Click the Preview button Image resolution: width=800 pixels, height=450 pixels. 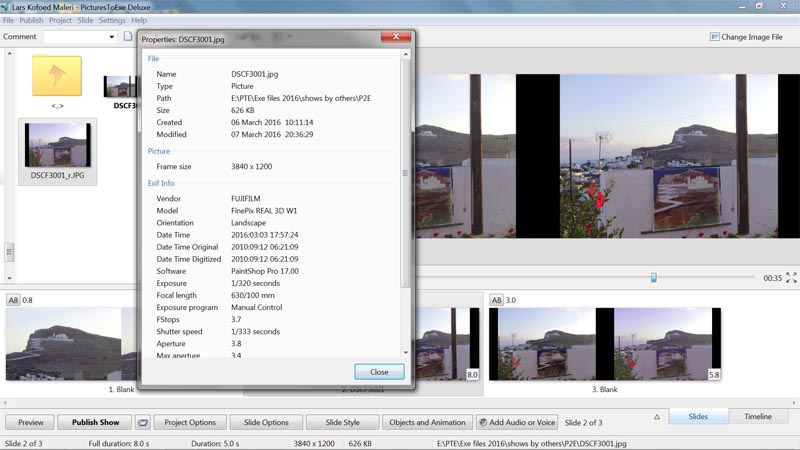coord(31,422)
